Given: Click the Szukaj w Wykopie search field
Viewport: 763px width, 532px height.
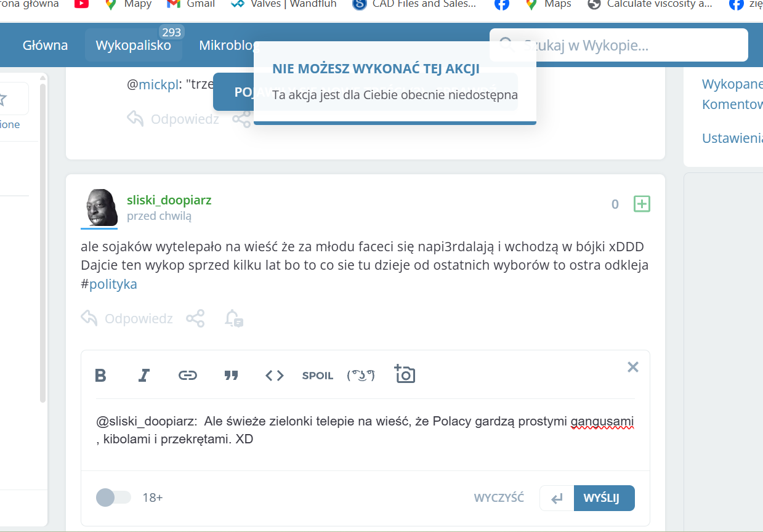Looking at the screenshot, I should coord(628,45).
